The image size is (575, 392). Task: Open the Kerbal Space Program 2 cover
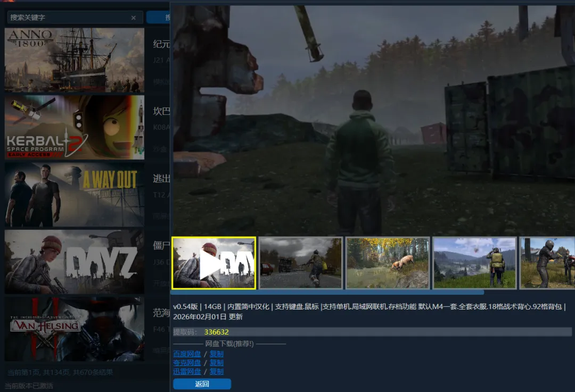click(x=75, y=127)
